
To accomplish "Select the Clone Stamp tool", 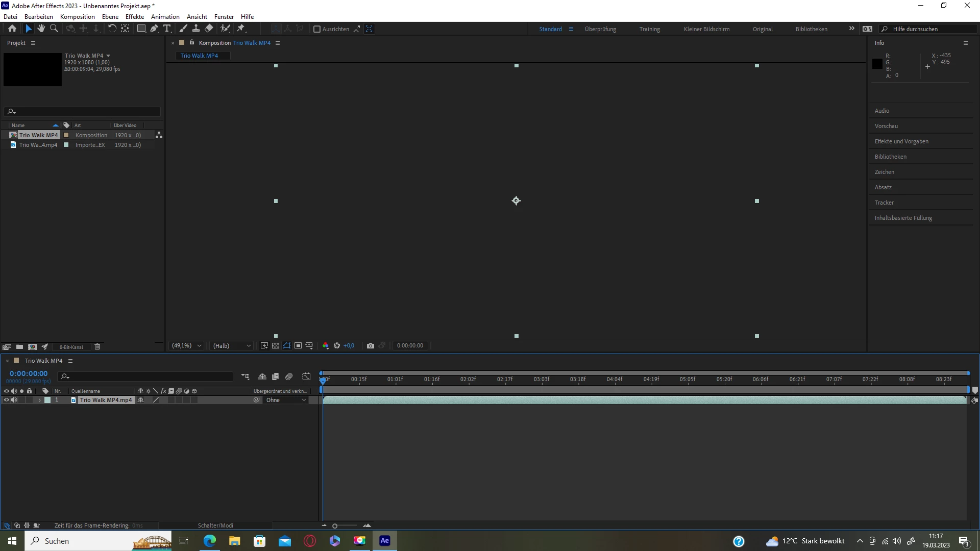I will 196,29.
